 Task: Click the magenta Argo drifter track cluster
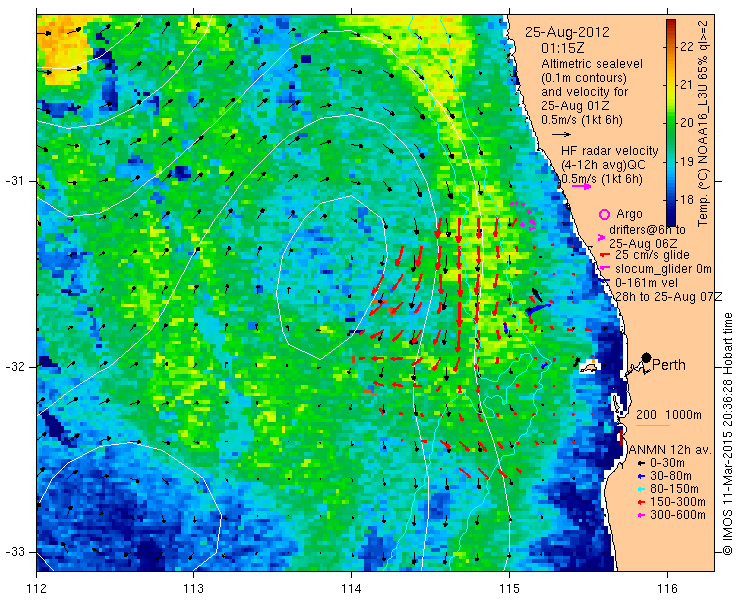pos(524,215)
